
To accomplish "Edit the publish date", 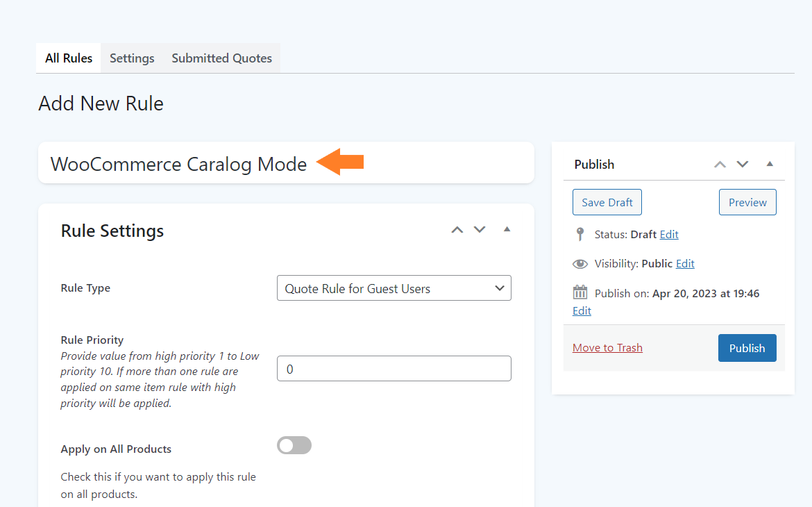I will pyautogui.click(x=582, y=310).
